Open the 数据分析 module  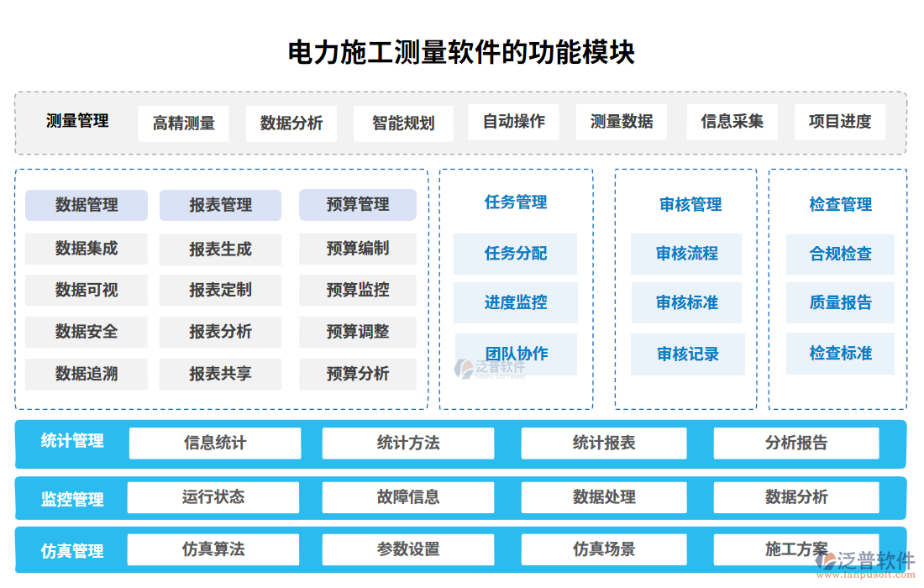click(x=291, y=122)
